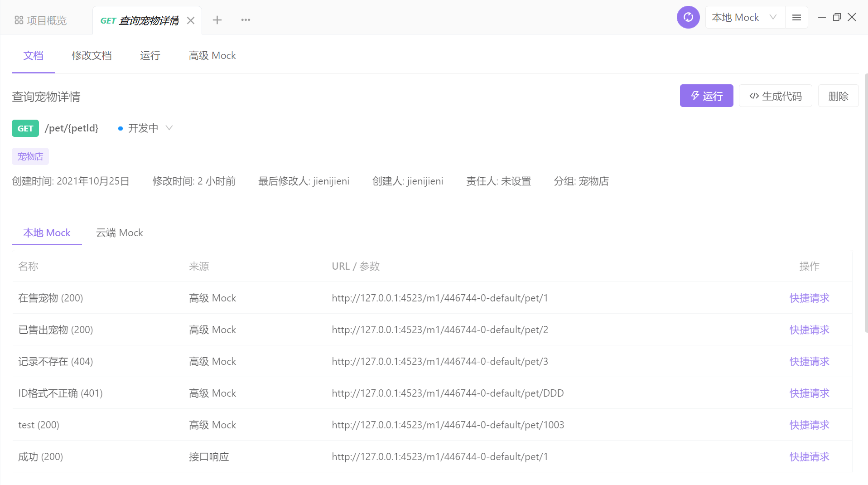Click the lightning icon on 运行 button
868x485 pixels.
(694, 96)
